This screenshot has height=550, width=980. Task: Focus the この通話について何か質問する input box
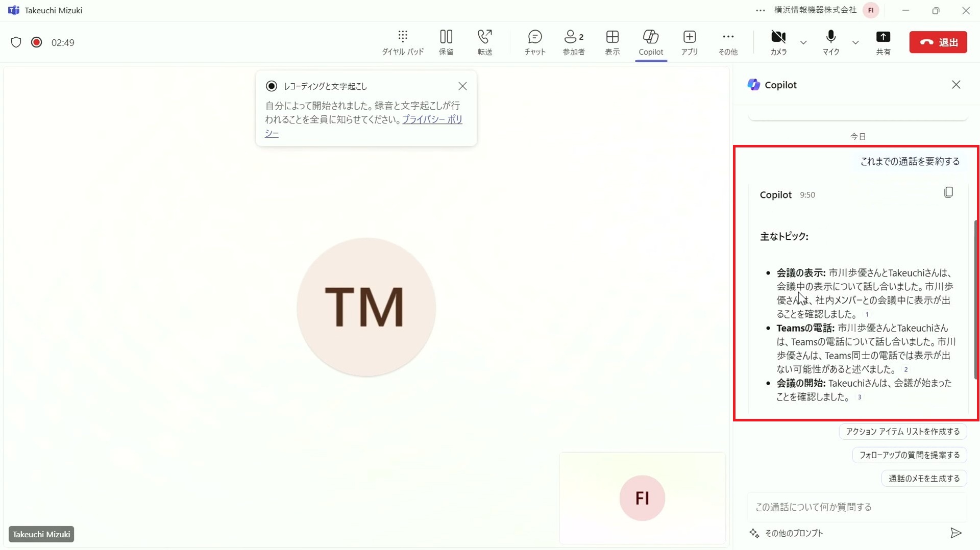tap(857, 507)
